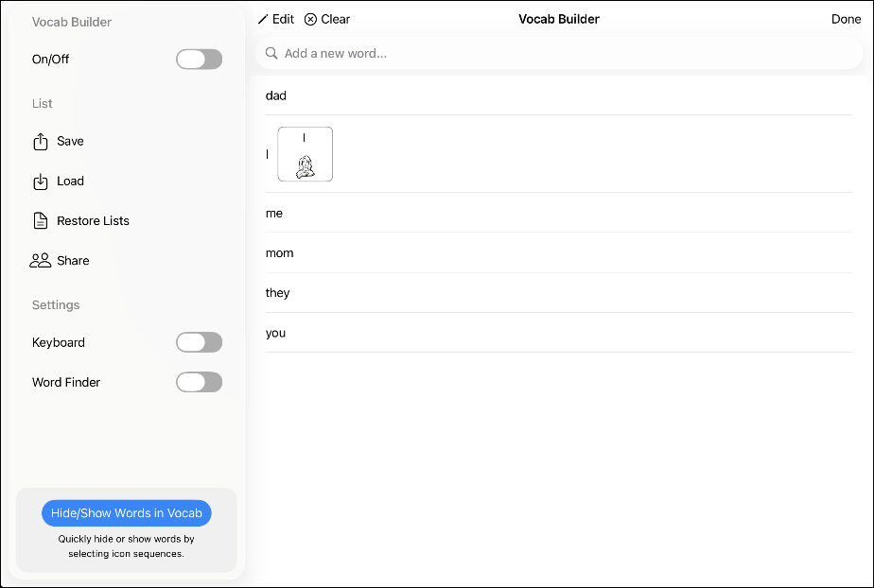Click the Share people icon
This screenshot has width=874, height=588.
pos(41,261)
